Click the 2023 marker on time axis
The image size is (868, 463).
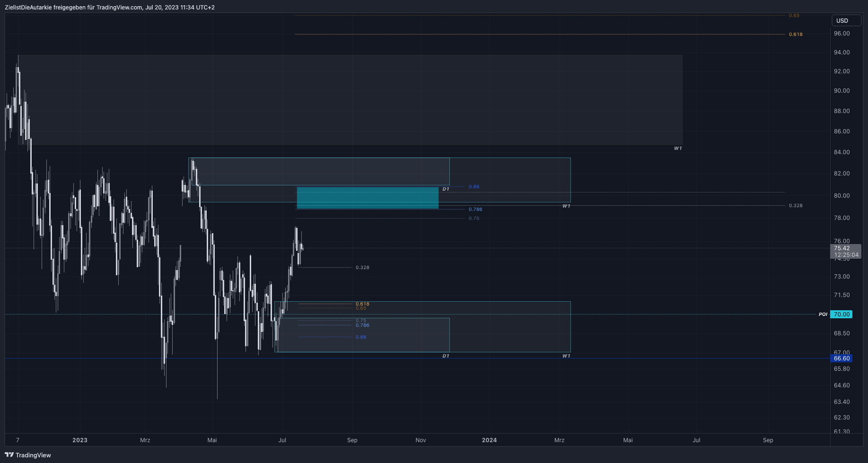coord(80,440)
